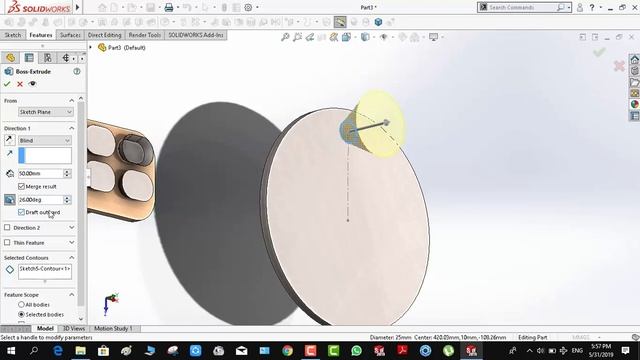The width and height of the screenshot is (640, 360).
Task: Open the Dynamic Annotation Views icon
Action: point(334,37)
